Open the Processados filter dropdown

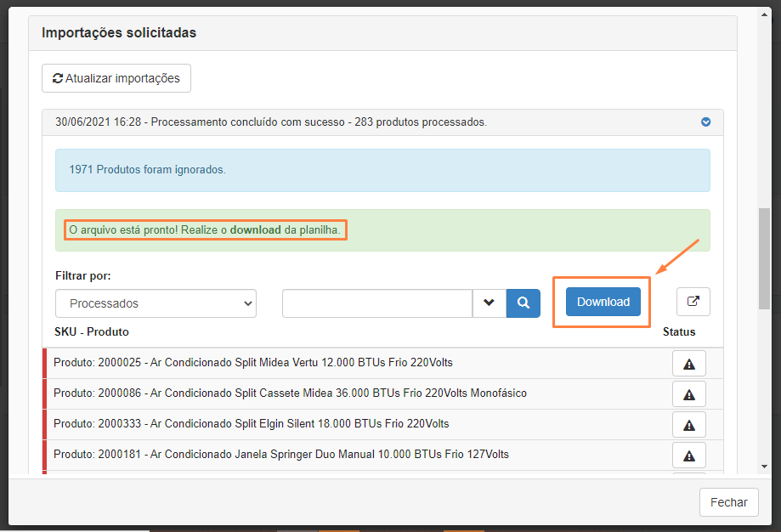pos(156,303)
